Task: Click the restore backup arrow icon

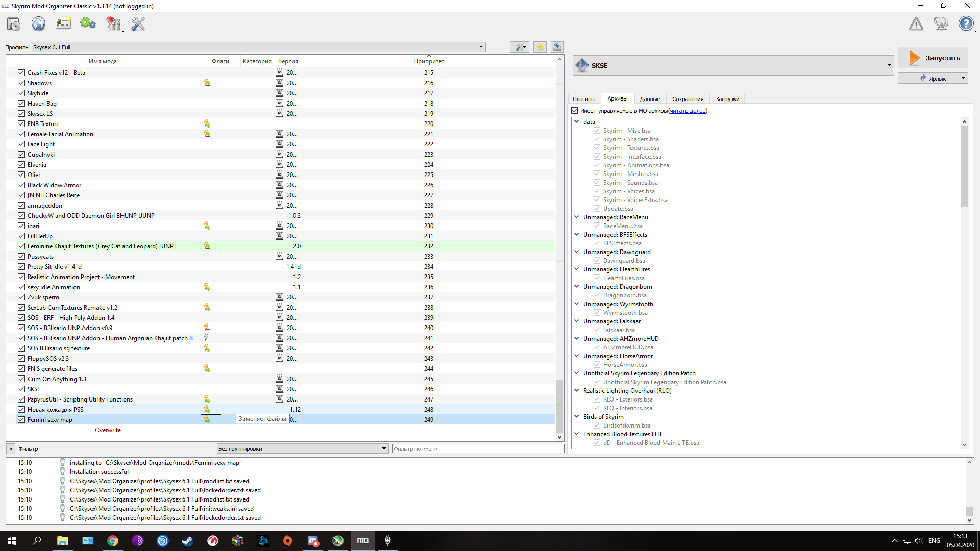Action: pos(540,47)
